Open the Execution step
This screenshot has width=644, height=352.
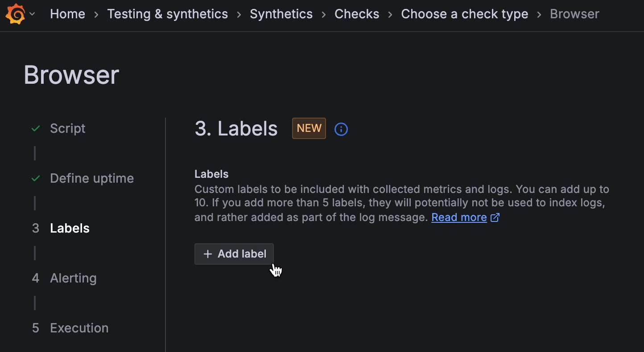click(x=79, y=328)
